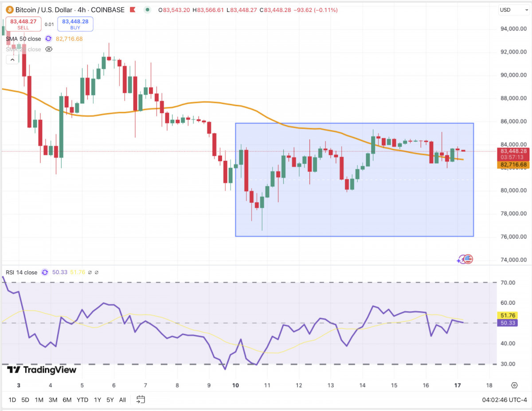Open time axis settings gear icon
The height and width of the screenshot is (411, 532).
tap(514, 385)
